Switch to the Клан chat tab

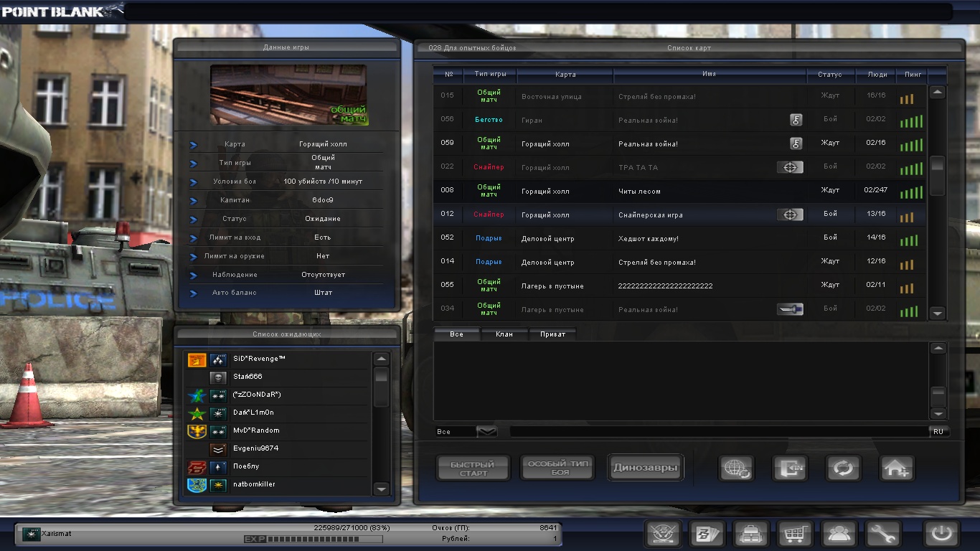[x=504, y=334]
